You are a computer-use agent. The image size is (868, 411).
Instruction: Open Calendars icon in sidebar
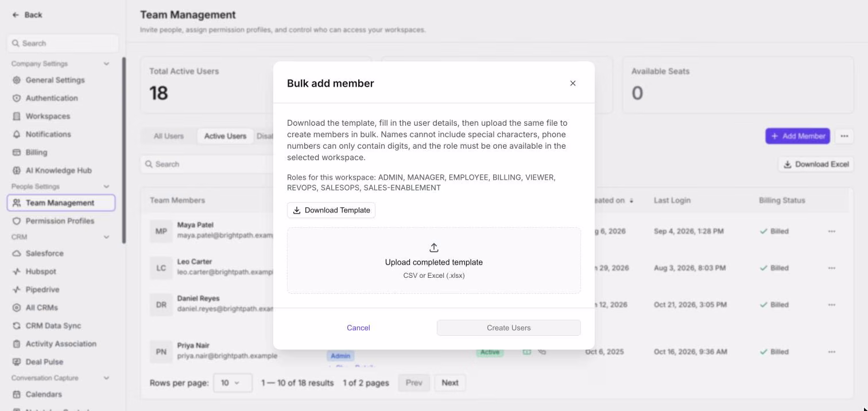(17, 395)
